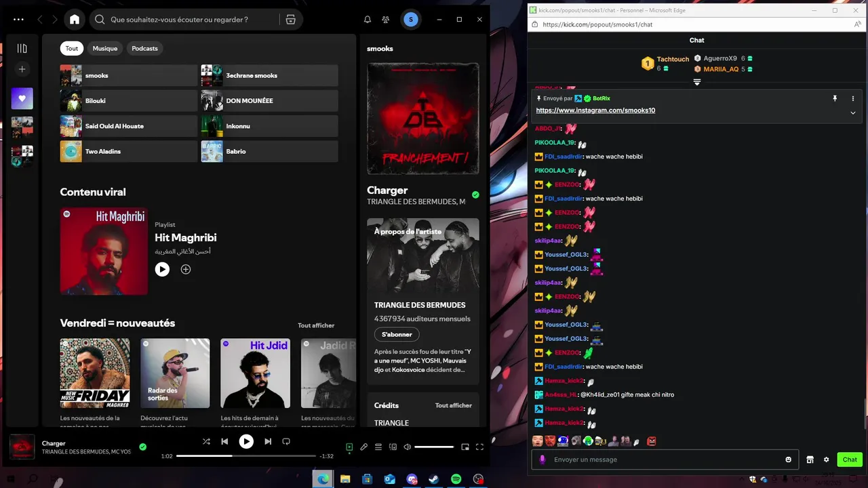Open pinned message three-dot options
Viewport: 868px width, 488px height.
pos(853,98)
